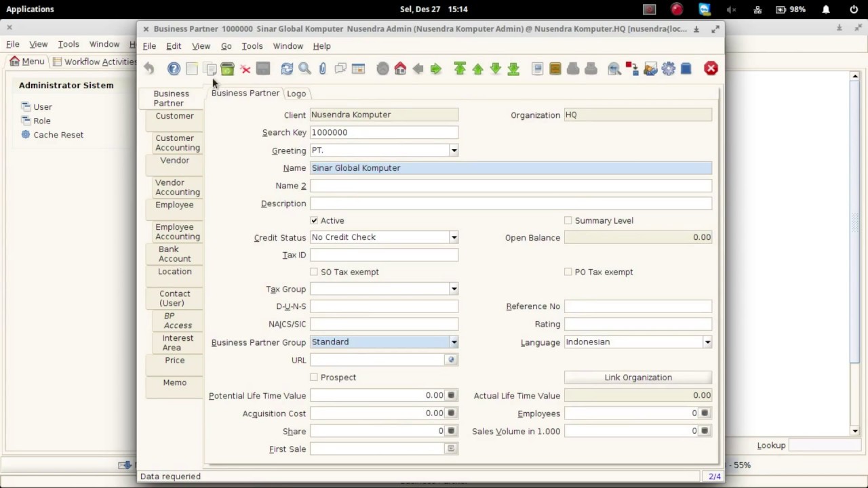Image resolution: width=868 pixels, height=488 pixels.
Task: Click the Copy record icon
Action: coord(210,68)
